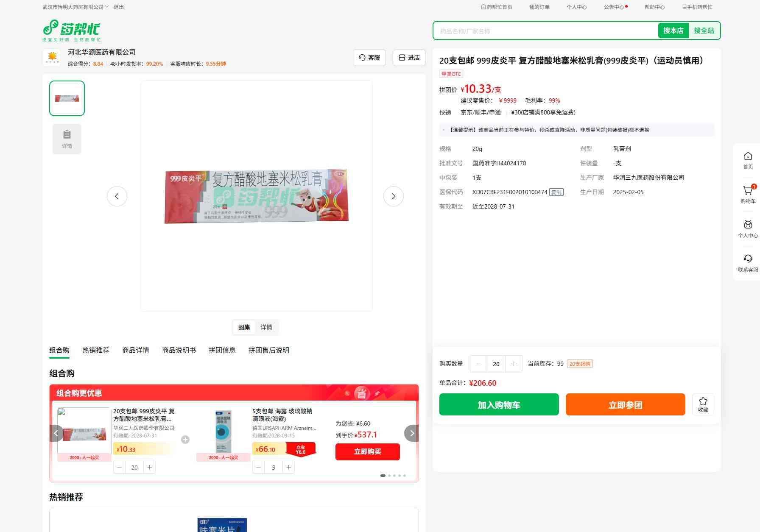Advance combo deals carousel to next

pos(411,433)
